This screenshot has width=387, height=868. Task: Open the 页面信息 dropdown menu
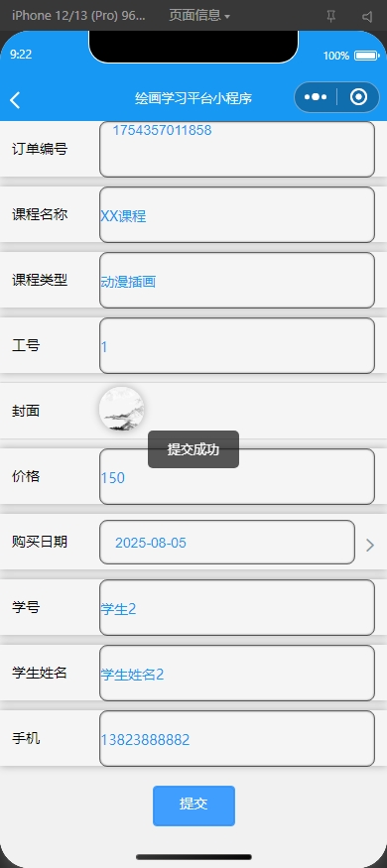tap(199, 16)
